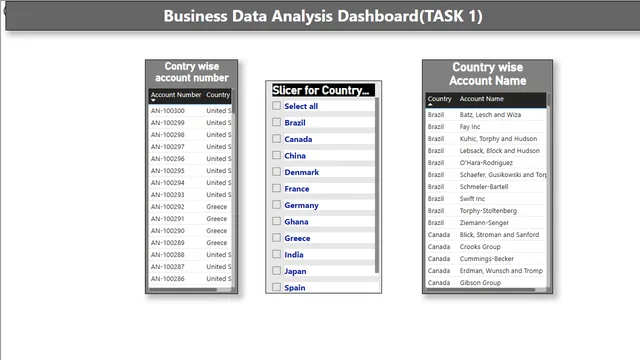Screen dimensions: 640x360
Task: Click the Country wise Account Name title
Action: click(x=488, y=74)
